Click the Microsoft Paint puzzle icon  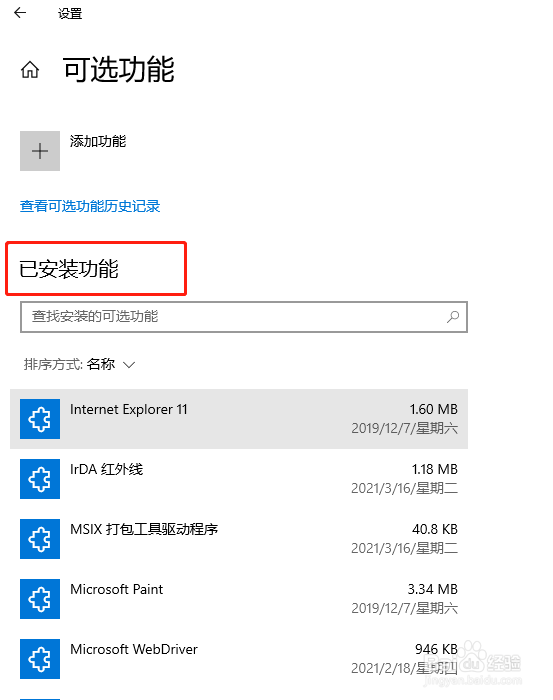pos(40,599)
